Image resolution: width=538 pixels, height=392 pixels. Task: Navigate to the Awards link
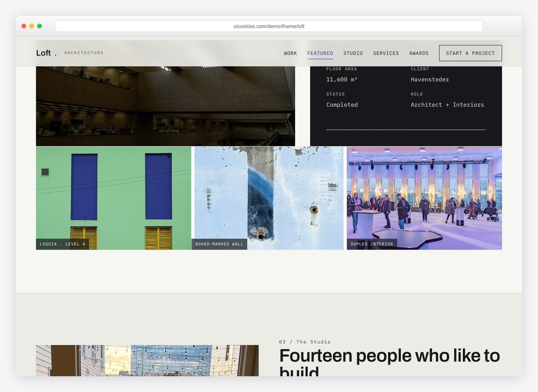tap(419, 53)
